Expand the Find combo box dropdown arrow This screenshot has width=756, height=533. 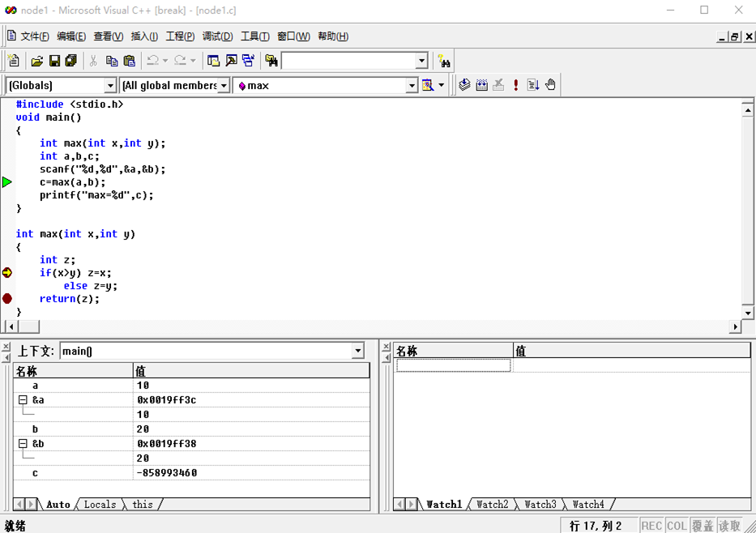pyautogui.click(x=422, y=61)
